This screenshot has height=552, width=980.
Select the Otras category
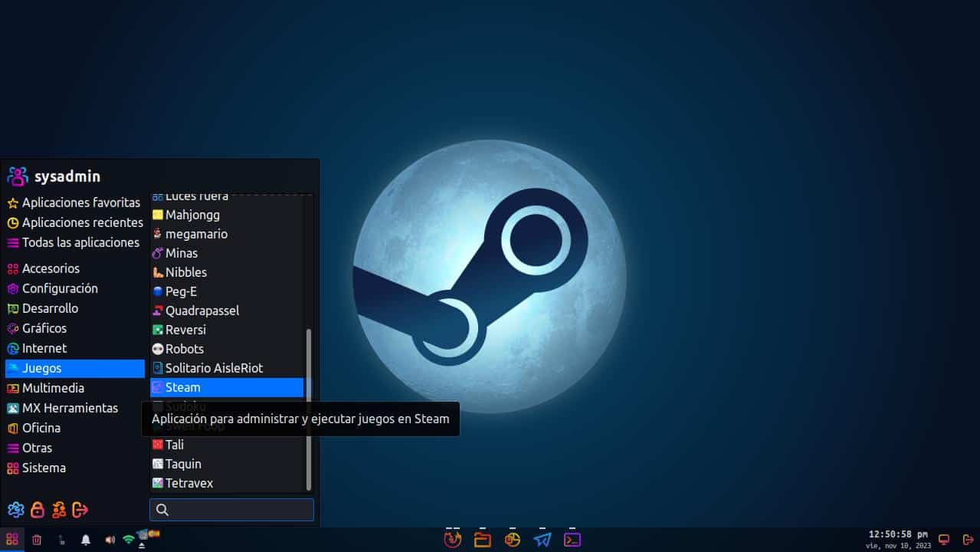[74, 448]
